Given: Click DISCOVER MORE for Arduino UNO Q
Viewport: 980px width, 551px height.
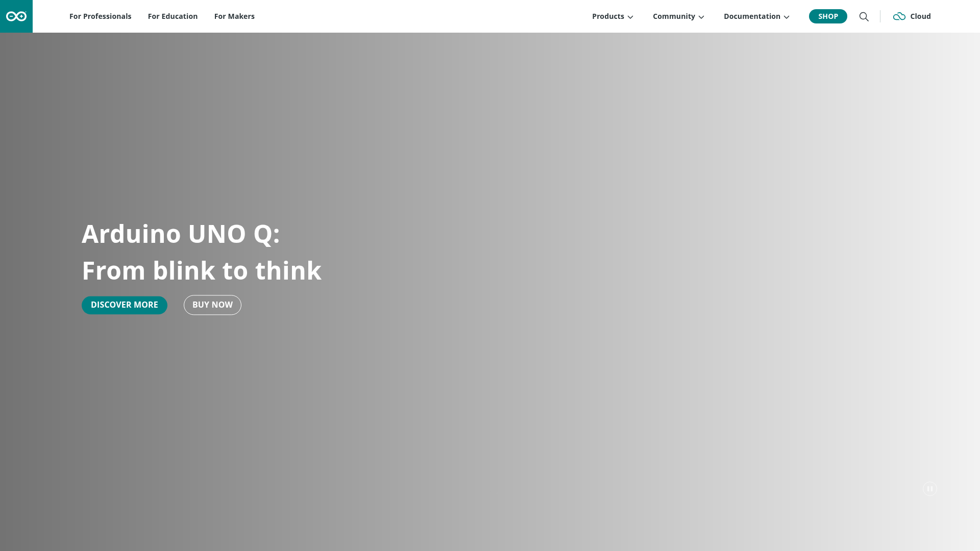Looking at the screenshot, I should tap(124, 305).
